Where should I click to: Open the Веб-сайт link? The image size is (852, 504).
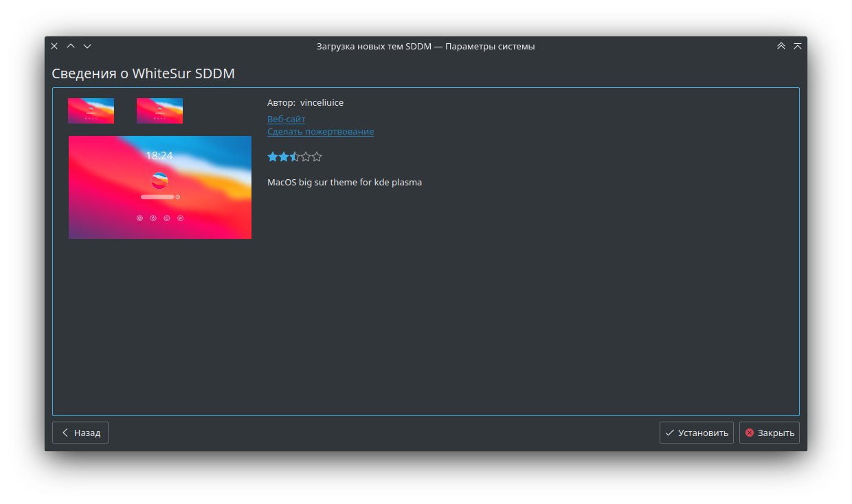[286, 119]
